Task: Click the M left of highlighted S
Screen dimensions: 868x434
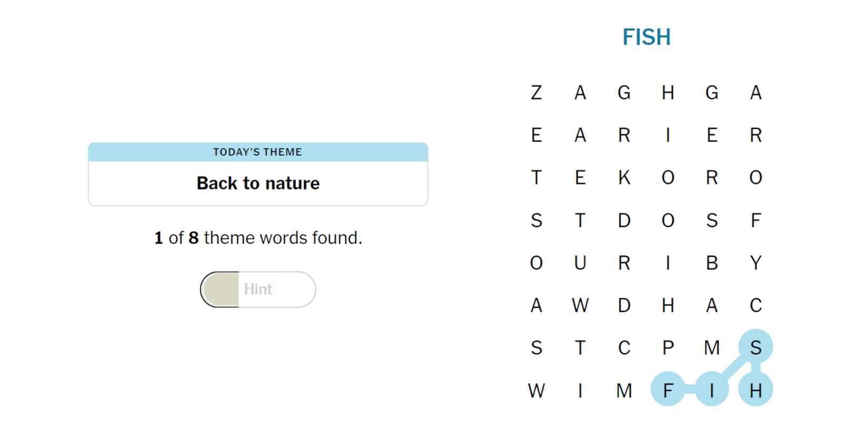Action: point(712,348)
